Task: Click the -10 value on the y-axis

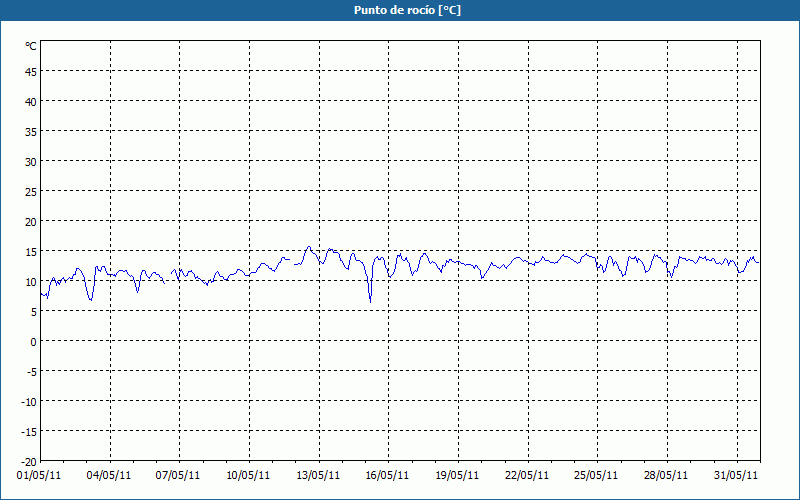Action: tap(29, 402)
